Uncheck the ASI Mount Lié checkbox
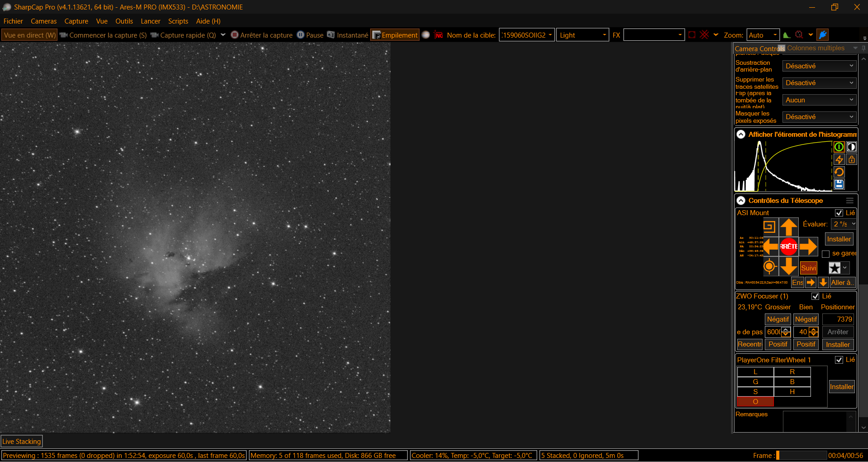 839,213
